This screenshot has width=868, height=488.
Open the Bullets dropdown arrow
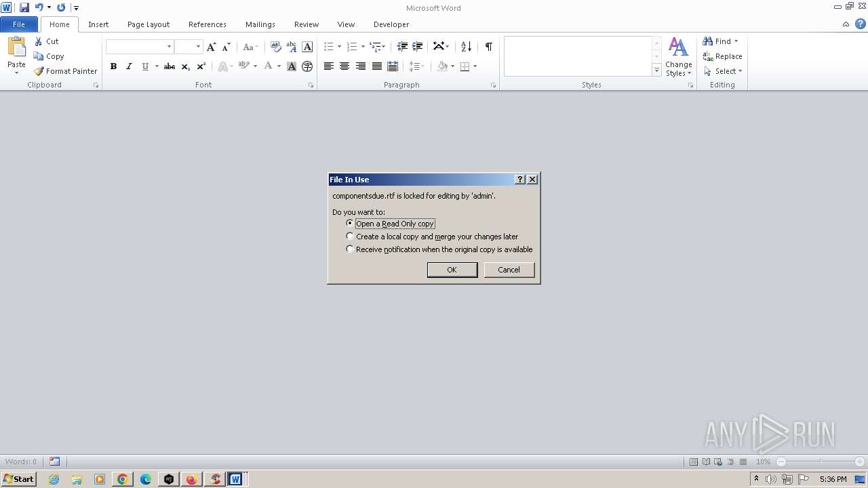click(x=340, y=47)
